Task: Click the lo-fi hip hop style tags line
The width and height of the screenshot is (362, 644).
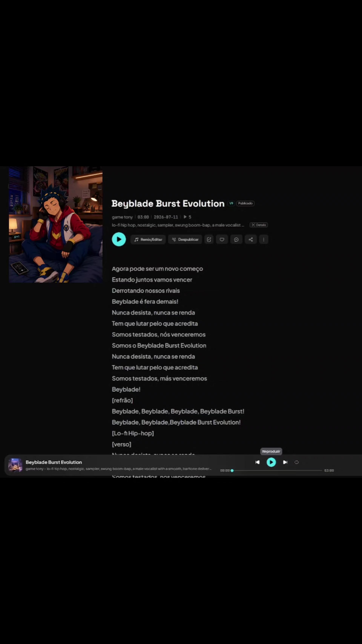Action: point(178,225)
